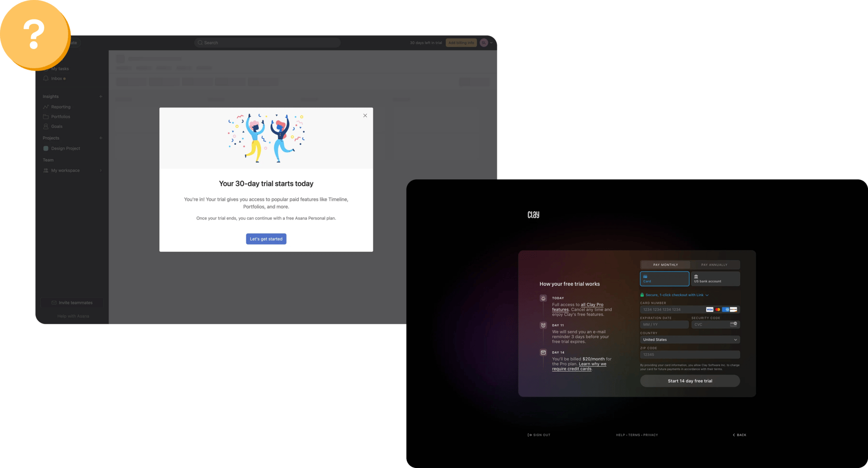Viewport: 868px width, 468px height.
Task: Click the 30 days left in trial text
Action: click(x=426, y=43)
